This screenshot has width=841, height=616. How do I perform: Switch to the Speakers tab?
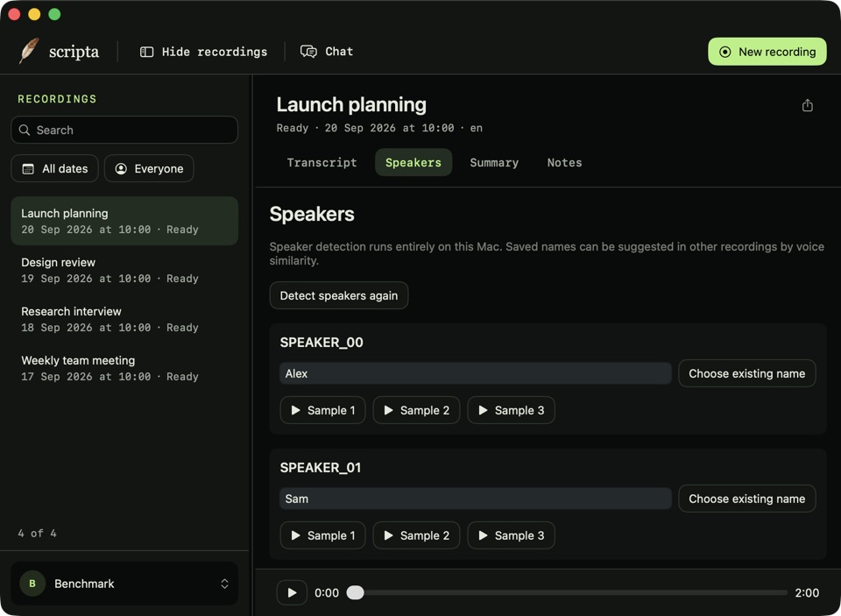coord(413,163)
